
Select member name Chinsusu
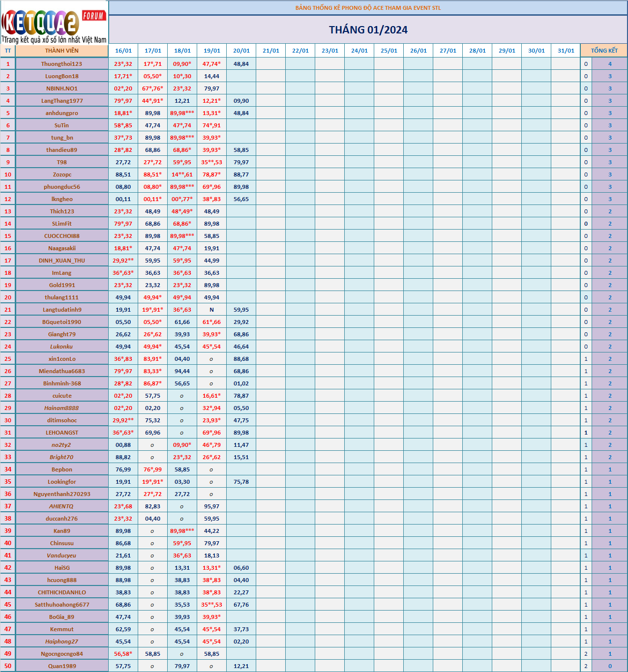(62, 543)
